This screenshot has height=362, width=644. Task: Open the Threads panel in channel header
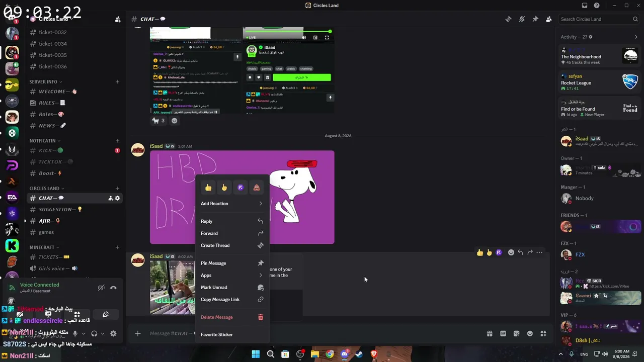(x=508, y=19)
